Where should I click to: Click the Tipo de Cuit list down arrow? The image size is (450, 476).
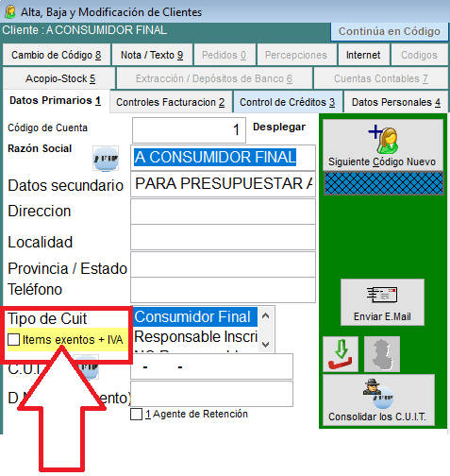coord(266,345)
